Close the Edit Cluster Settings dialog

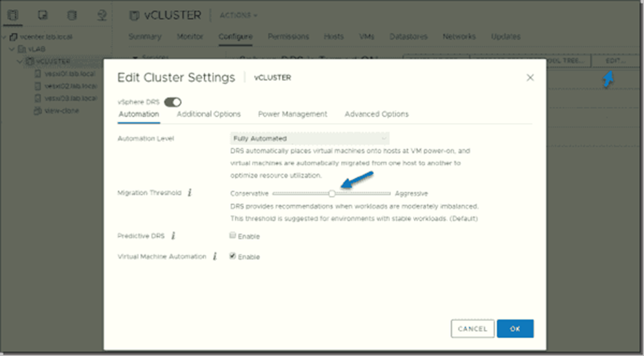[x=530, y=78]
